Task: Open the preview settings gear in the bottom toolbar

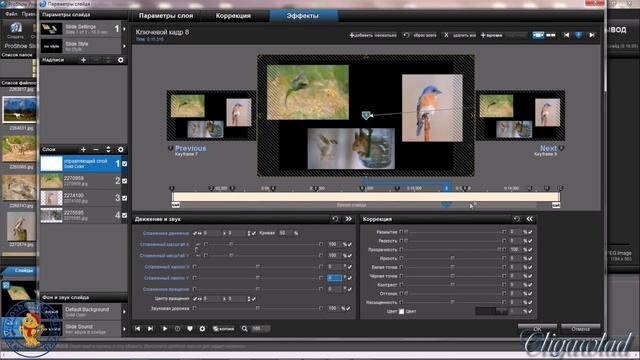Action: pyautogui.click(x=202, y=329)
